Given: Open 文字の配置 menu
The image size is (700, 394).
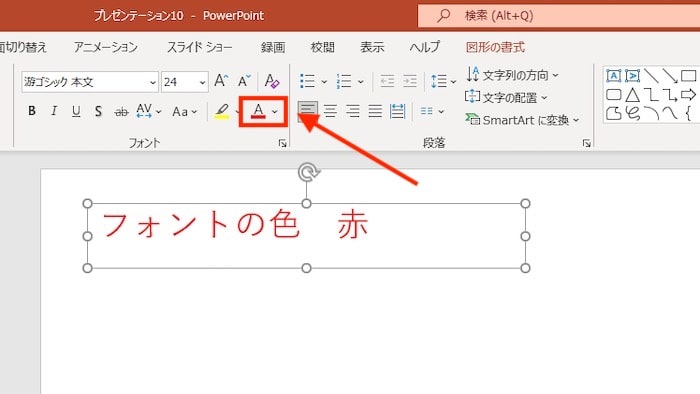Looking at the screenshot, I should (506, 97).
